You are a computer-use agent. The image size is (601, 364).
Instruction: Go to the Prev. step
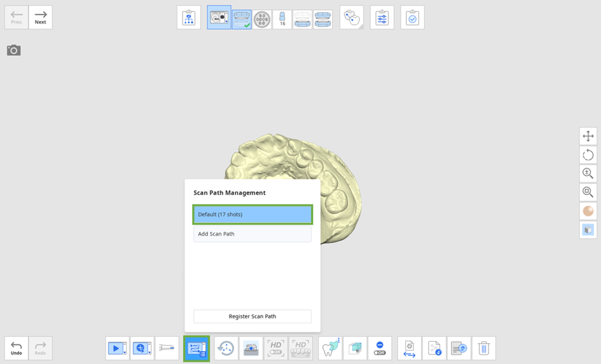coord(17,17)
